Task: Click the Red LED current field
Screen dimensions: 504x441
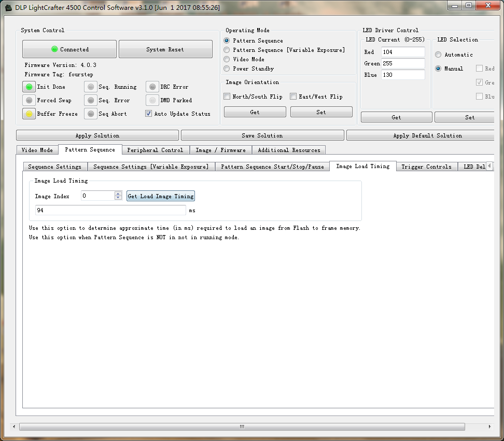Action: click(403, 52)
